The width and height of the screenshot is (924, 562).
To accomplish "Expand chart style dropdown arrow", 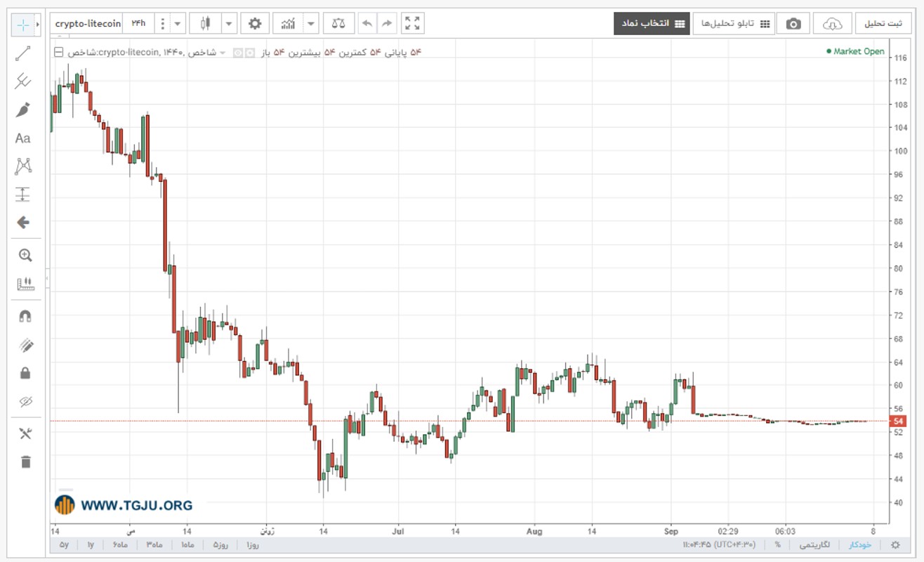I will tap(229, 24).
